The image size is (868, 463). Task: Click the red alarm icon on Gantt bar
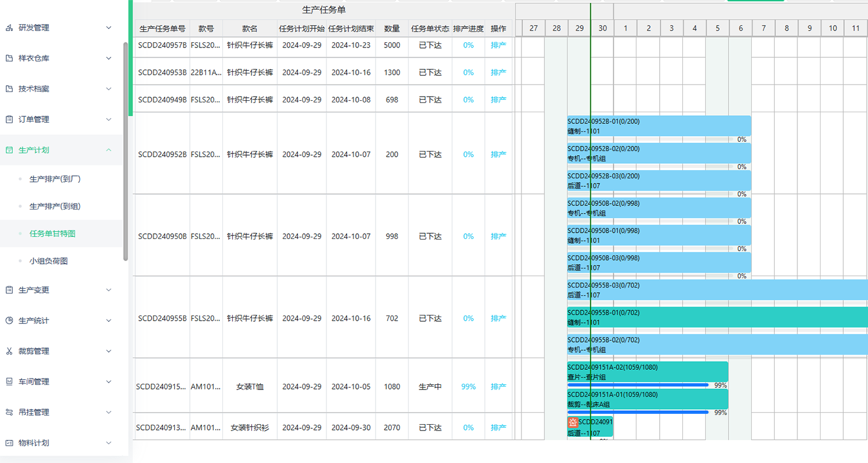point(573,422)
